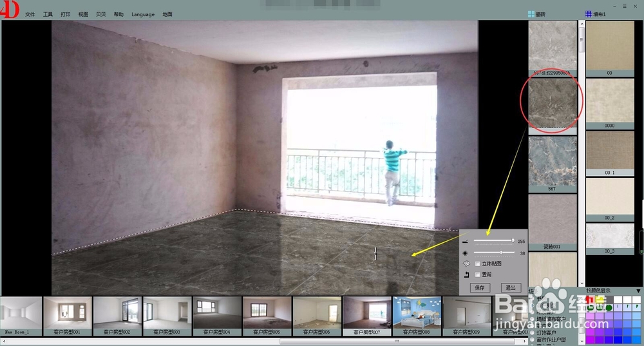Click the 退出 button
Viewport: 644px width, 346px height.
(511, 287)
